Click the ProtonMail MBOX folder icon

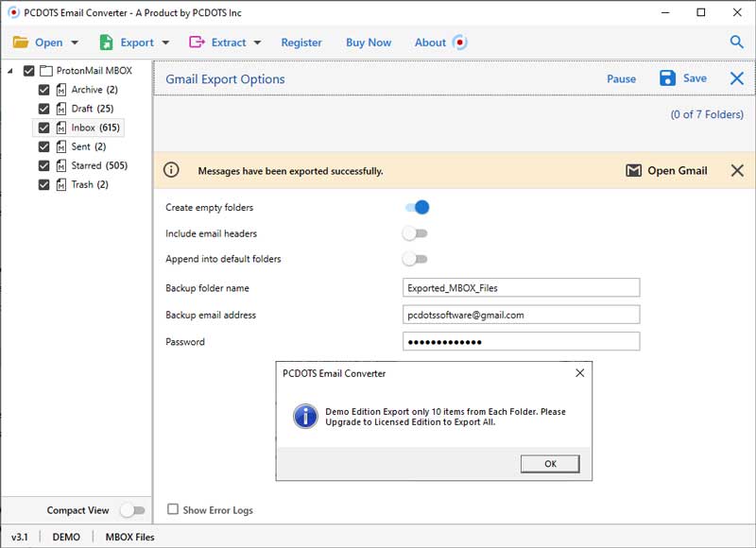[x=46, y=71]
